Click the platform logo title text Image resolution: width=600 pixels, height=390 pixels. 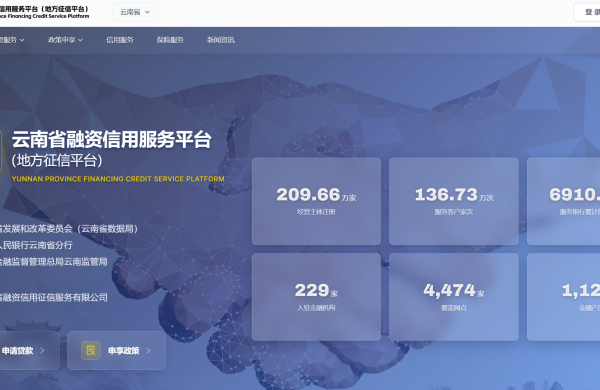[x=44, y=12]
